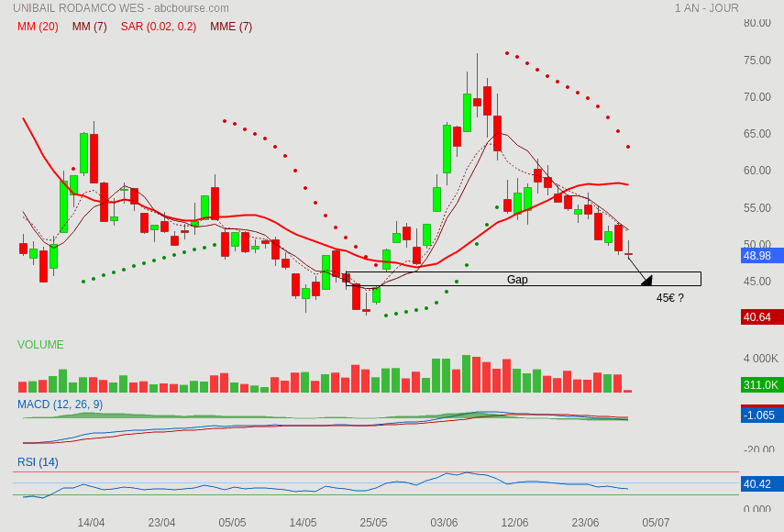Click the blue -1.065 MACD value tag
784x532 pixels.
point(762,415)
